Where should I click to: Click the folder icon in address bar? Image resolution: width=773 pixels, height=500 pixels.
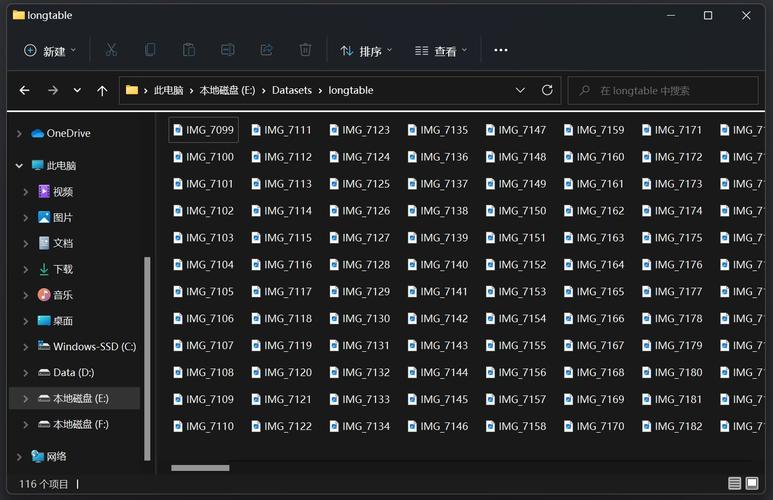(x=132, y=90)
